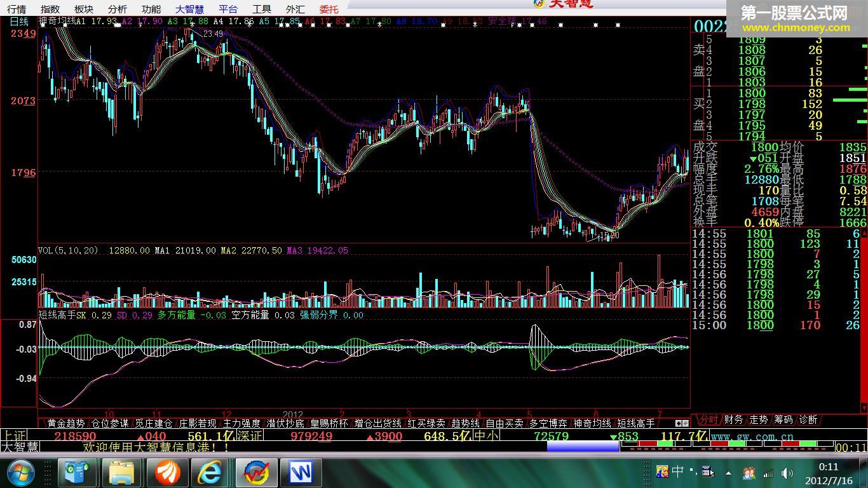
Task: Toggle the 中 Chinese input mode indicator
Action: point(678,471)
